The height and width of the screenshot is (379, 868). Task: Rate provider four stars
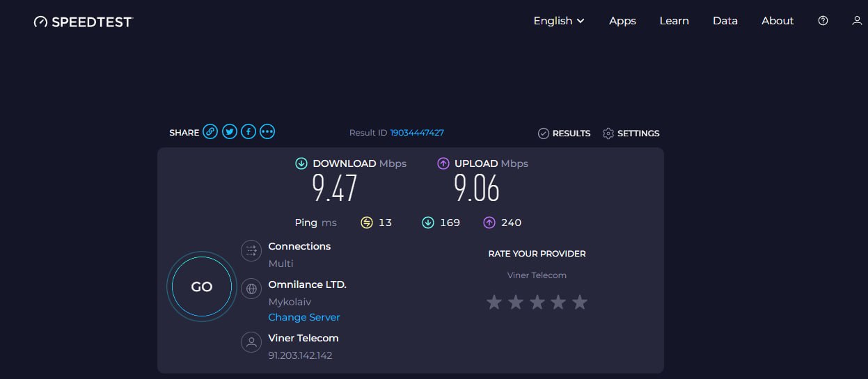click(x=559, y=302)
